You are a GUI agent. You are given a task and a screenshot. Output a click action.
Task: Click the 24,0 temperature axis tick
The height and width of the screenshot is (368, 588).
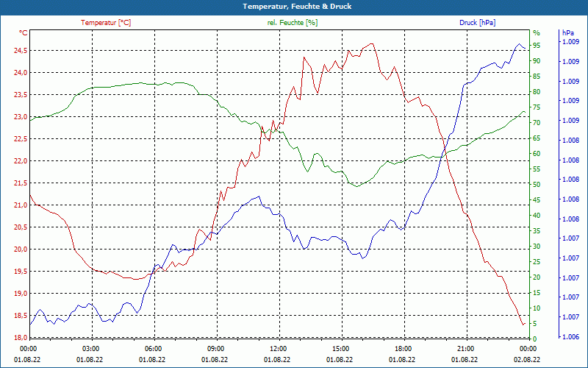click(x=21, y=72)
